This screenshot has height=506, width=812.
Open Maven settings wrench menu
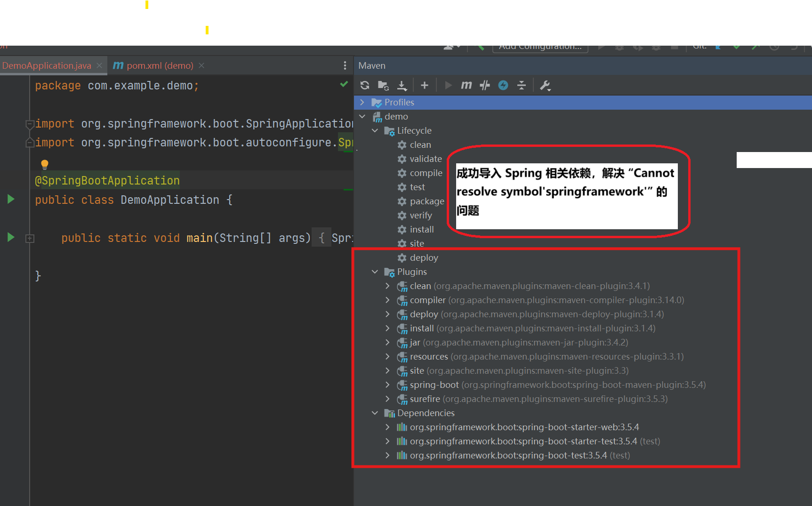click(x=545, y=85)
